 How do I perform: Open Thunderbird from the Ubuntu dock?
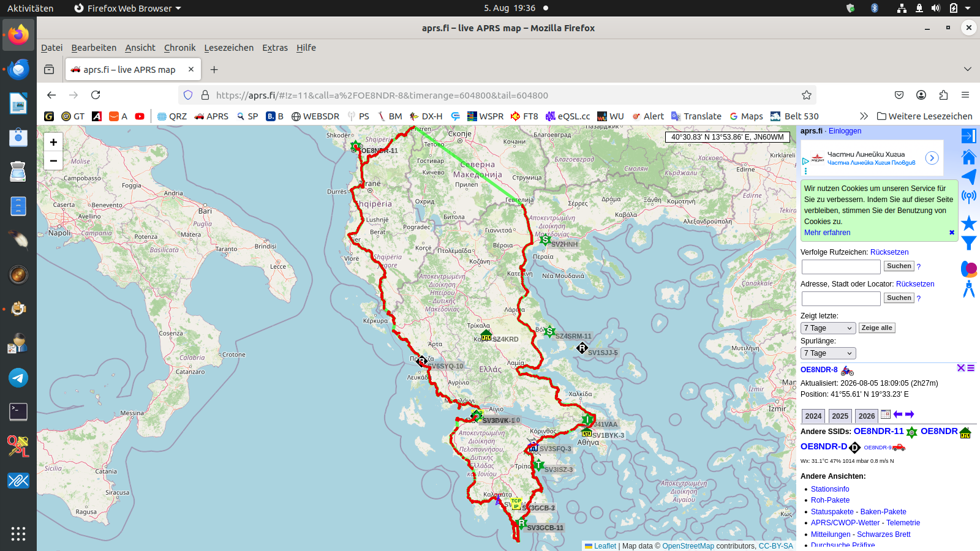click(x=18, y=69)
